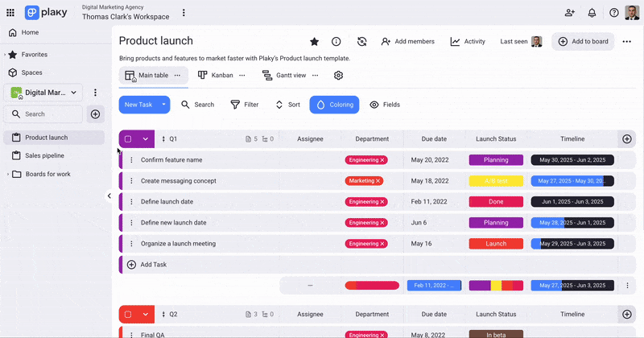The width and height of the screenshot is (644, 338).
Task: Toggle the Q2 group select checkbox
Action: (x=128, y=315)
